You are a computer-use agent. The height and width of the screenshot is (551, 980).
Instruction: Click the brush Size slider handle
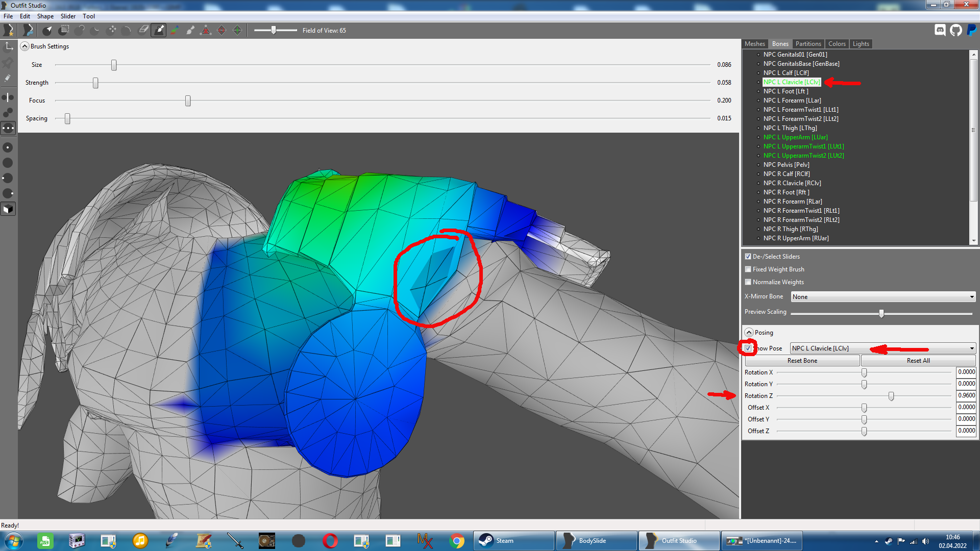(x=114, y=65)
